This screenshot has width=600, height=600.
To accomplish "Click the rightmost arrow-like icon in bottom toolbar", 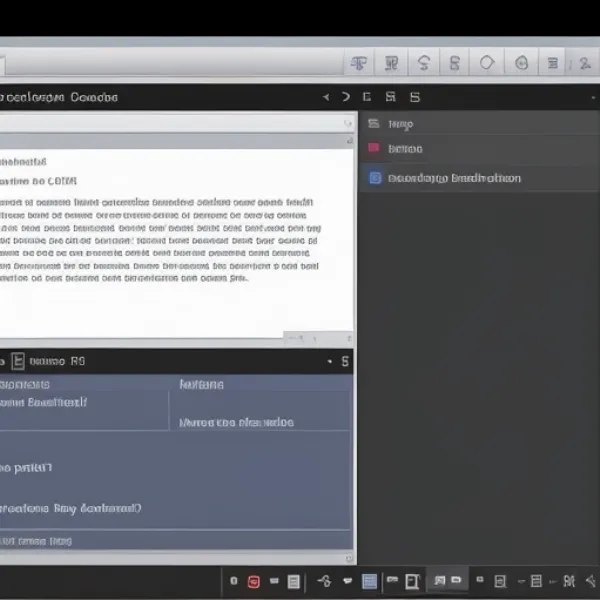I will click(592, 581).
